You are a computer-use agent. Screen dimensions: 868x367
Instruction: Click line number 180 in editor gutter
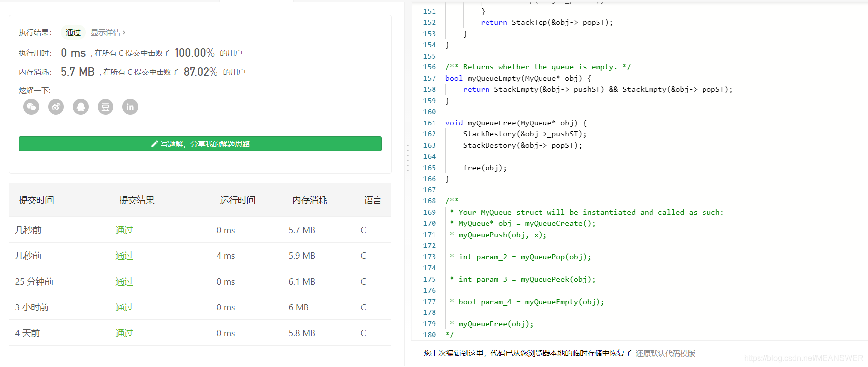(429, 335)
